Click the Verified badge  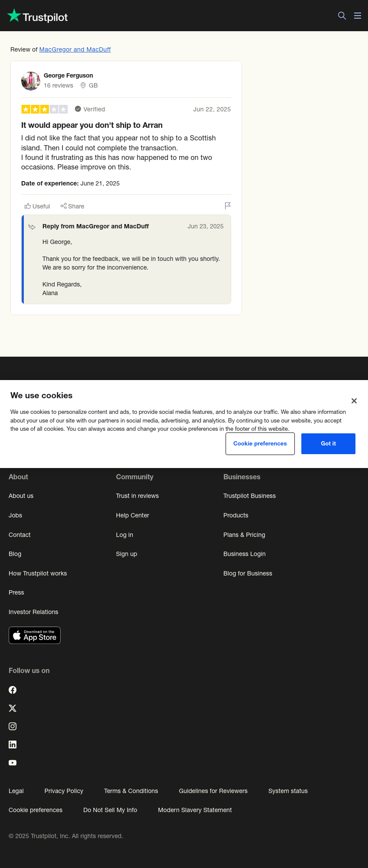coord(90,109)
